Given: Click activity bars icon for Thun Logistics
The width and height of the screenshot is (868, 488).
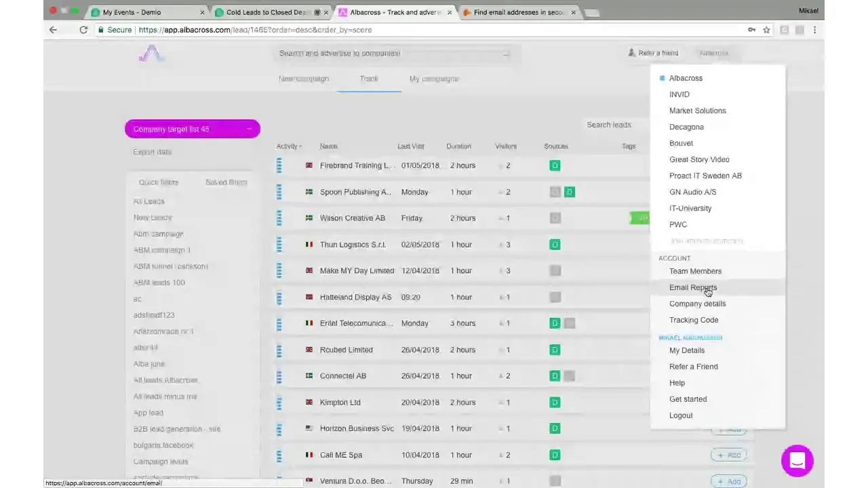Looking at the screenshot, I should pos(279,245).
